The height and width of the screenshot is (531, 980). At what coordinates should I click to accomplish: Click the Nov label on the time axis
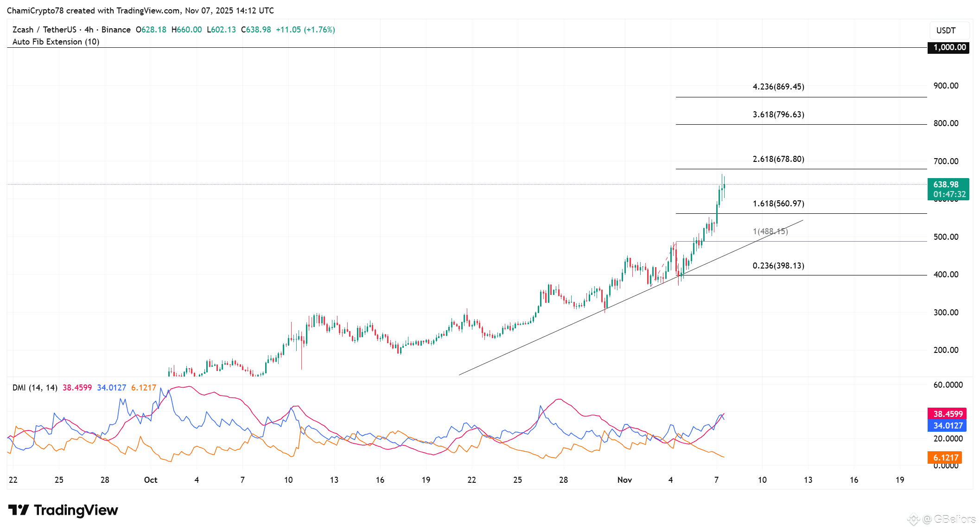coord(624,480)
